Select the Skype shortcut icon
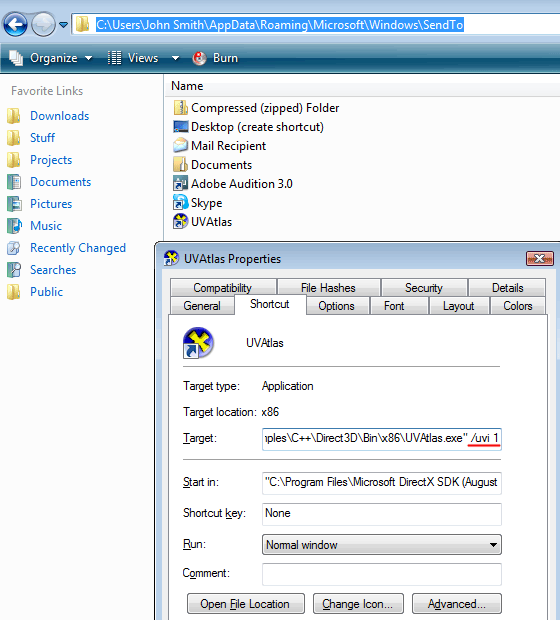560x620 pixels. coord(180,202)
